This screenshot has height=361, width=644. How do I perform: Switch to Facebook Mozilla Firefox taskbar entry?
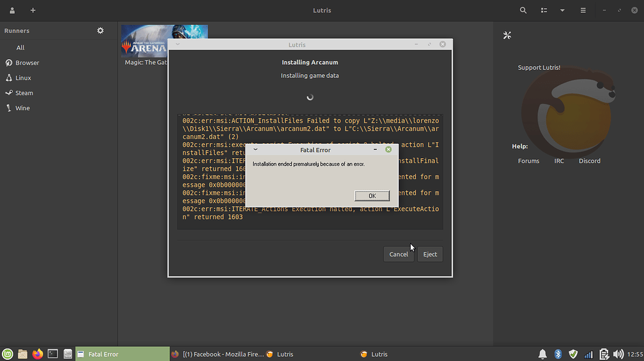click(x=217, y=354)
